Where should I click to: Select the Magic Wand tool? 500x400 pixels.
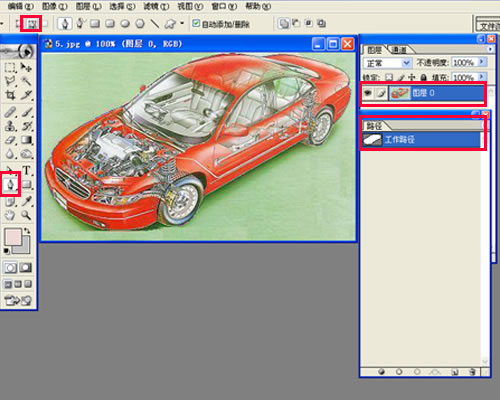(x=26, y=81)
